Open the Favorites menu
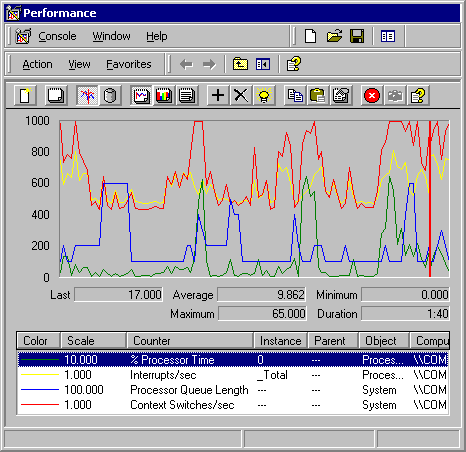Viewport: 466px width, 452px height. 129,64
